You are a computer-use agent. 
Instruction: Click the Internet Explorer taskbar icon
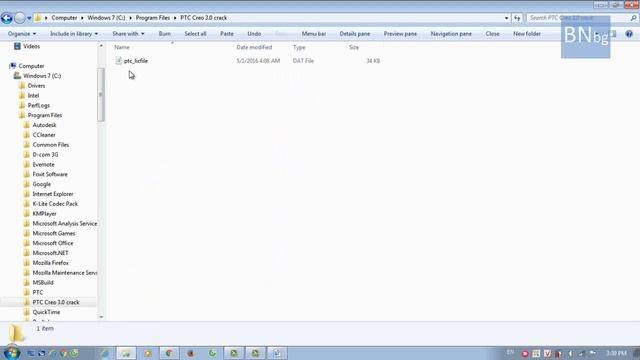pyautogui.click(x=105, y=353)
